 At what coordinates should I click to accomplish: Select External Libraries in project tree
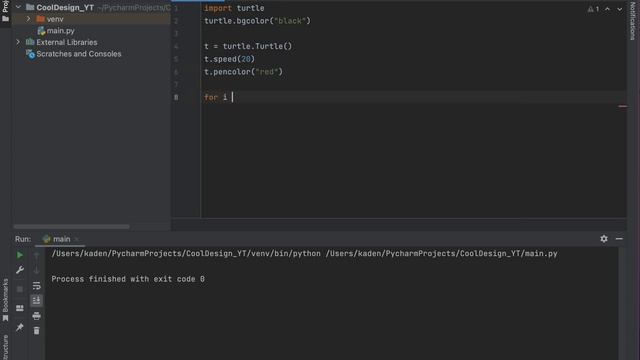click(67, 42)
